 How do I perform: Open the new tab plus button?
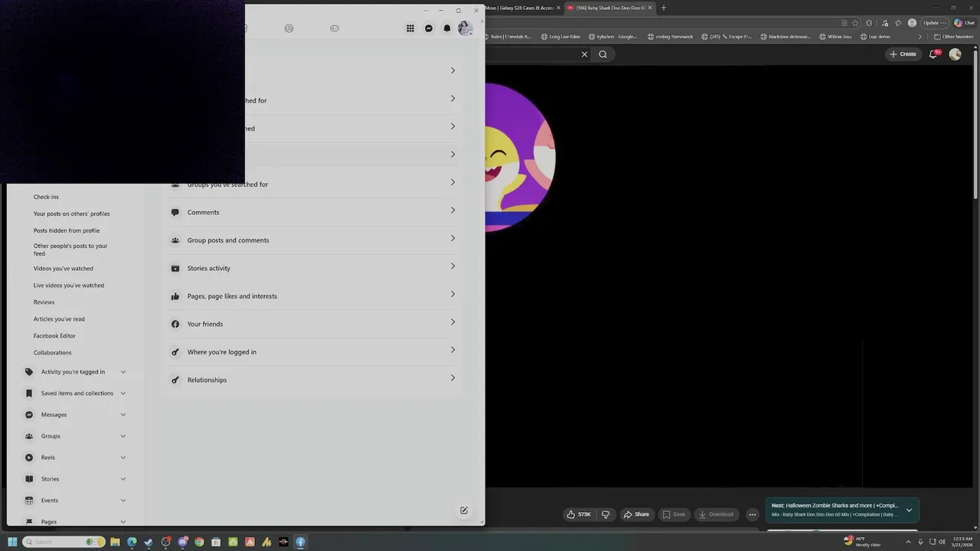(x=663, y=8)
